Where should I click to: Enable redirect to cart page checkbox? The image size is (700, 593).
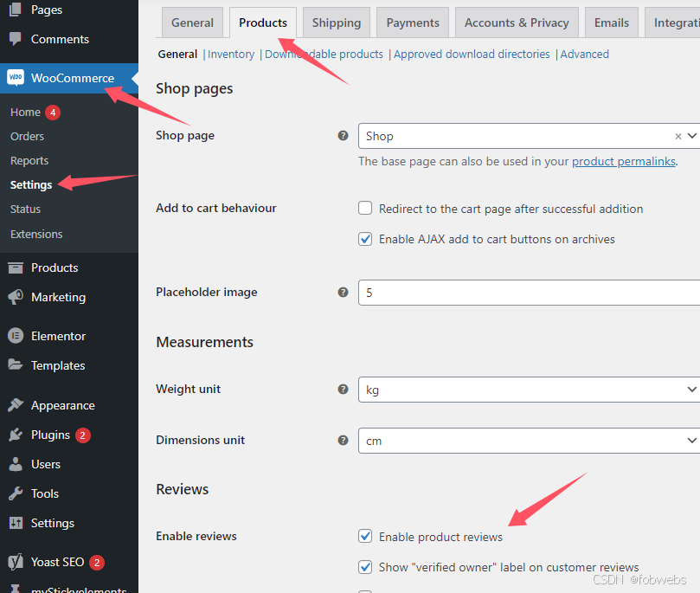tap(365, 208)
